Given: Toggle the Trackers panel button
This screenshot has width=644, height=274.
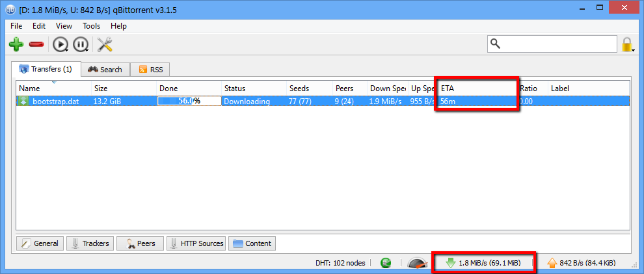Looking at the screenshot, I should pos(90,243).
